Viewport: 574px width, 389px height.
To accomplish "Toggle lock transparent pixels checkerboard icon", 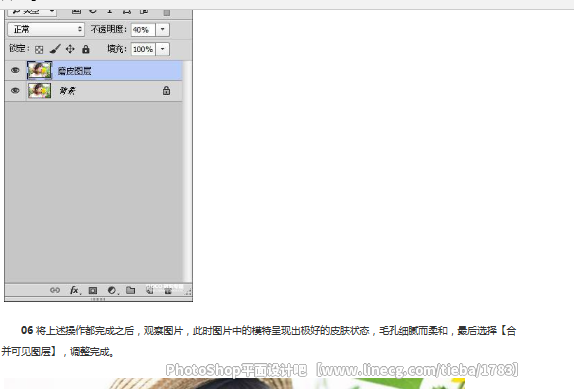I will point(39,49).
